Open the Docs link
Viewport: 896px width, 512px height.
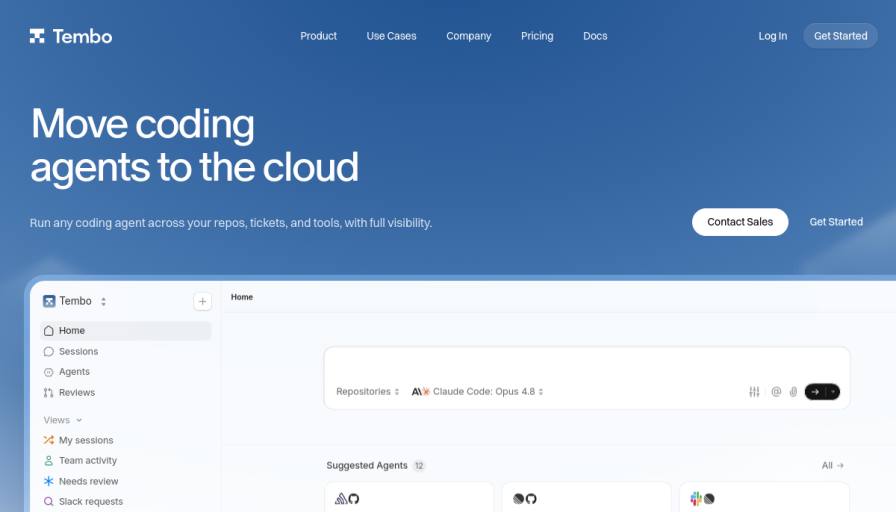click(x=595, y=36)
